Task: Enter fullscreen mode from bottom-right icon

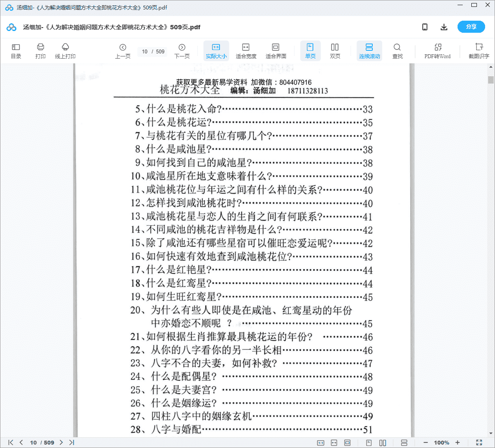Action: point(479,442)
